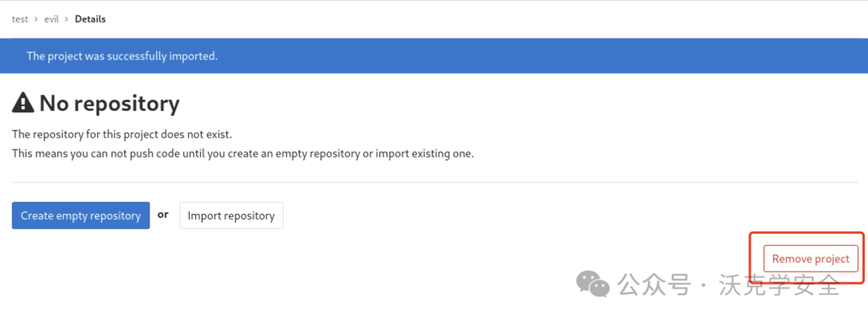Click the 沃克学安全 watermark text
Viewport: 868px width, 320px height.
[780, 285]
